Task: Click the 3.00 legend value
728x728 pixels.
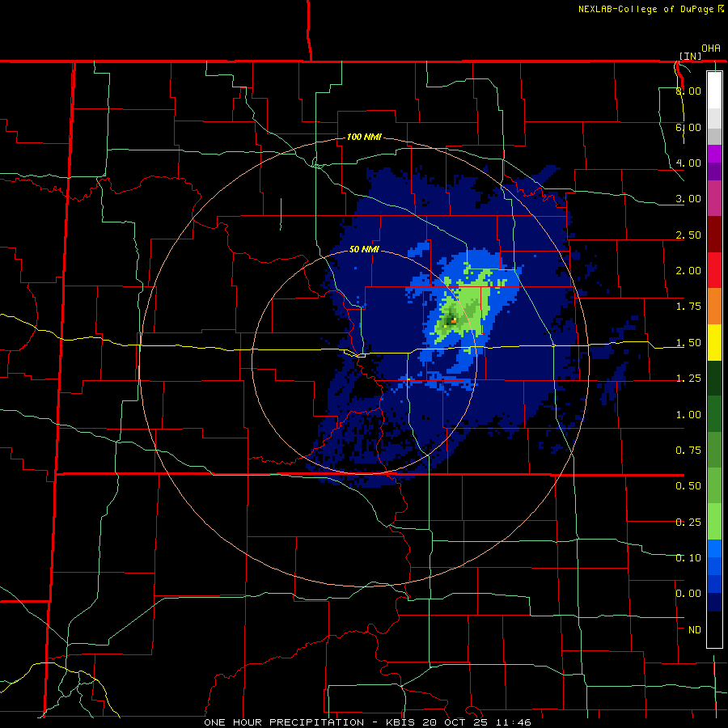Action: click(688, 199)
